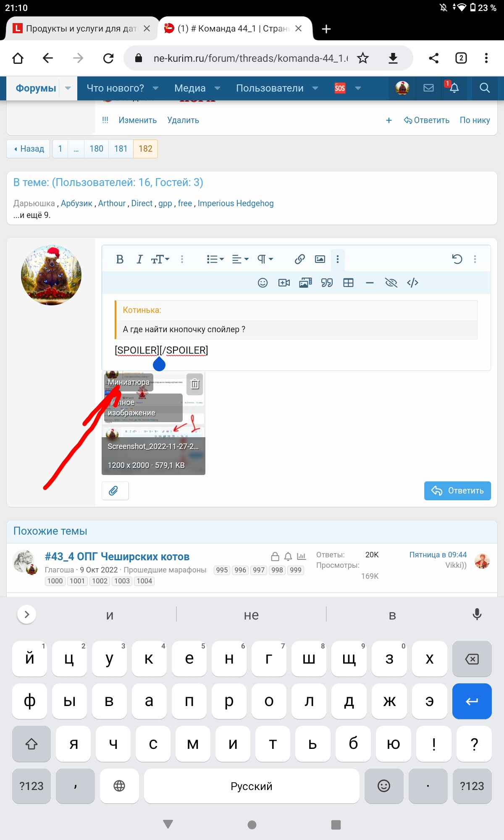
Task: Open the gallery embed icon
Action: [305, 283]
